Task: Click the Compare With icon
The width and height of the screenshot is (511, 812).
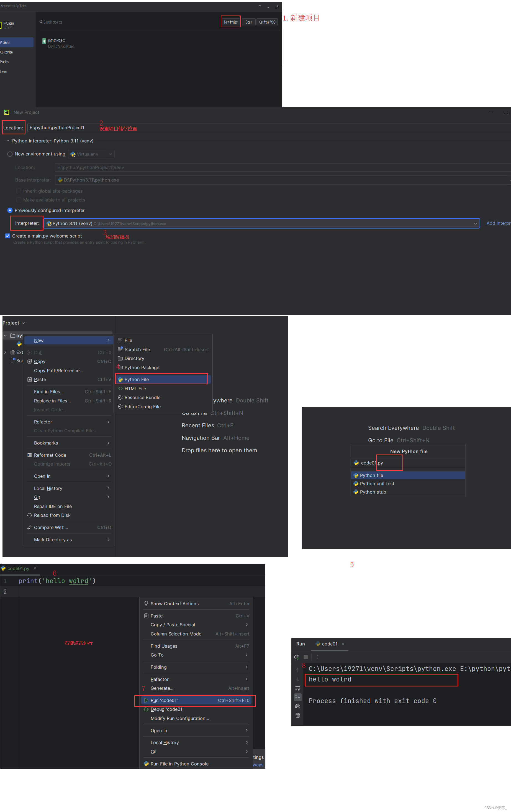Action: click(x=30, y=527)
